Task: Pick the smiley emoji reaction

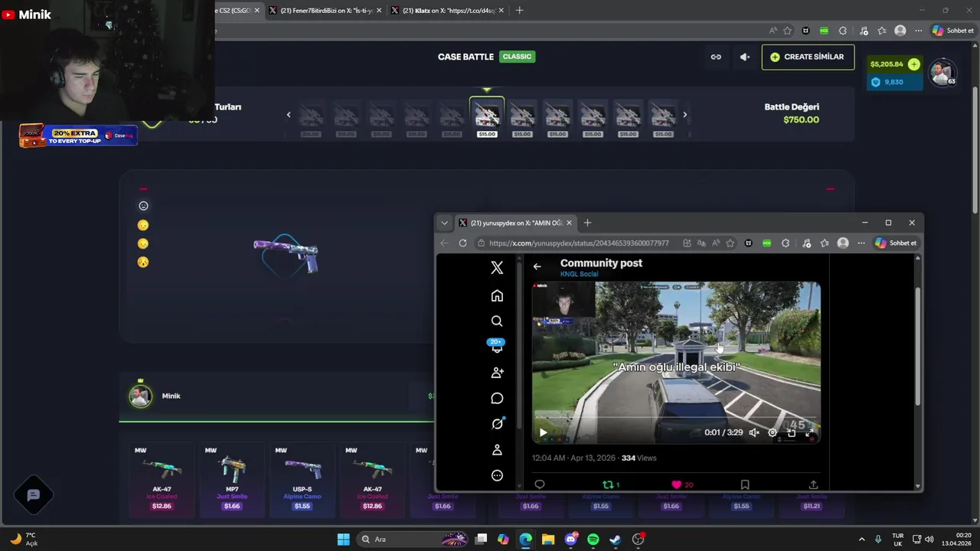Action: (x=143, y=206)
